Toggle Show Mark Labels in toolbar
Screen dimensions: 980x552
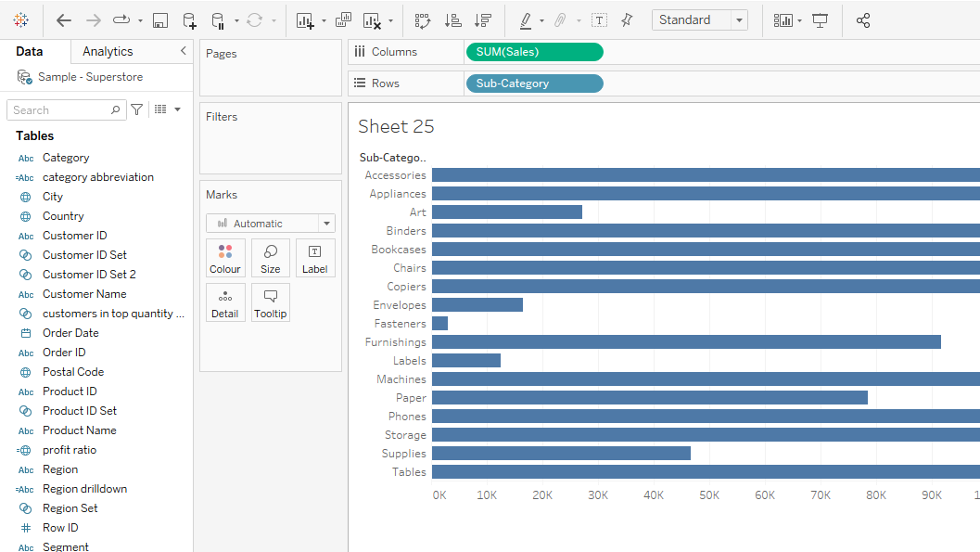click(x=599, y=20)
